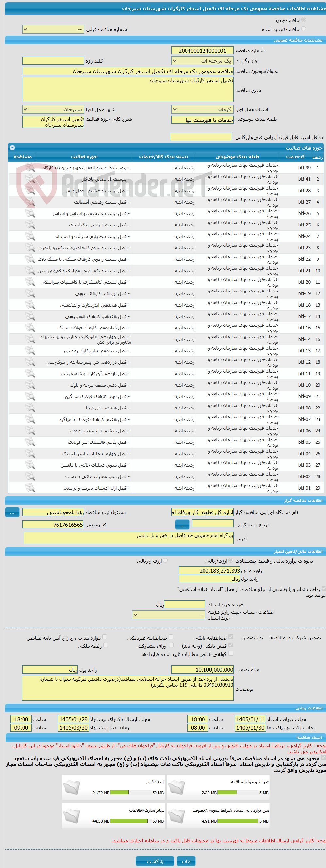Viewport: 326px width, 868px height.
Task: Click the کدحدت column header
Action: pyautogui.click(x=295, y=157)
